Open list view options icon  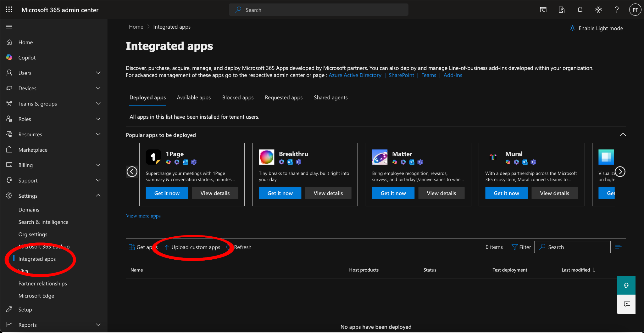[619, 247]
